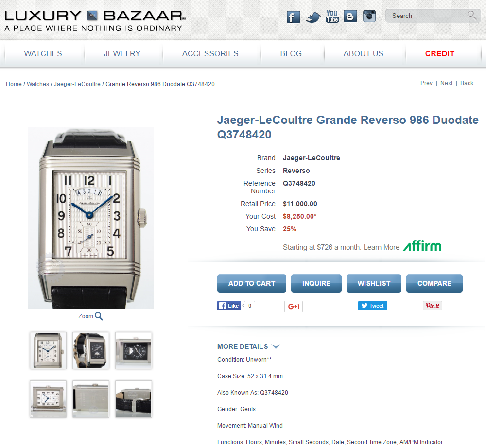This screenshot has width=486, height=448.
Task: Click the Pin it button
Action: click(433, 306)
